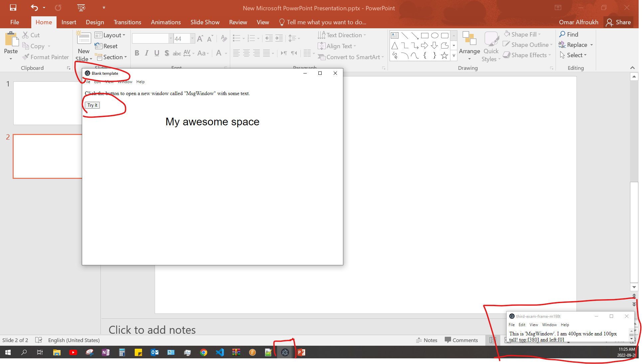Switch to the Design tab
This screenshot has height=364, width=642.
[95, 22]
